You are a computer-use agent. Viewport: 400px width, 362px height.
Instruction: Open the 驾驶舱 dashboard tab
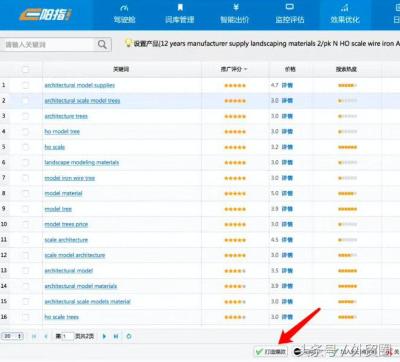[x=124, y=15]
